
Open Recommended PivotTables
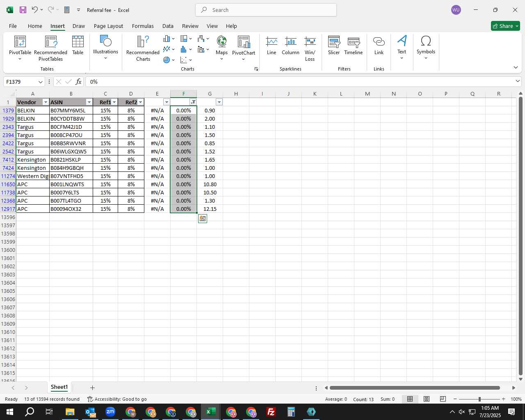pyautogui.click(x=50, y=48)
